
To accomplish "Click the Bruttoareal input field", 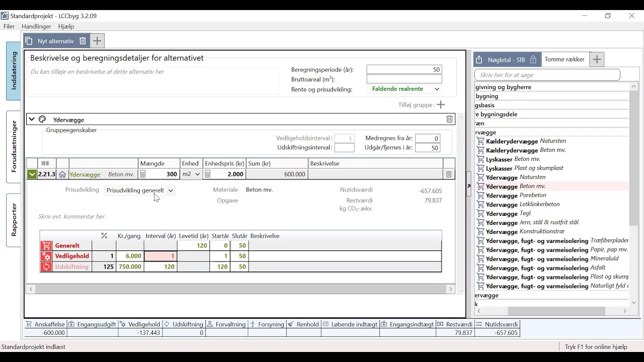I will pos(404,79).
